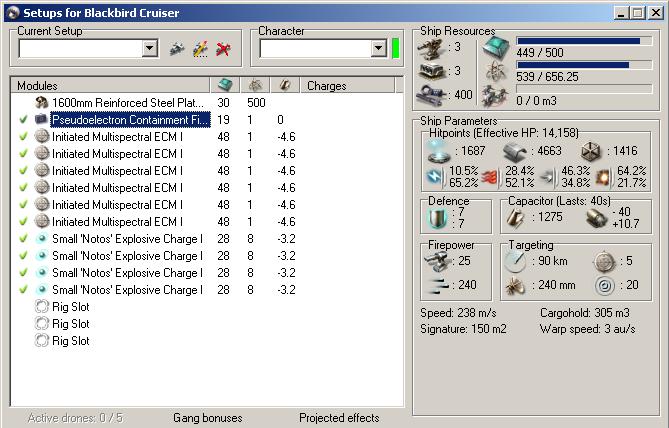The image size is (669, 428).
Task: Click the Warp speed: 3 au/s text
Action: [588, 329]
